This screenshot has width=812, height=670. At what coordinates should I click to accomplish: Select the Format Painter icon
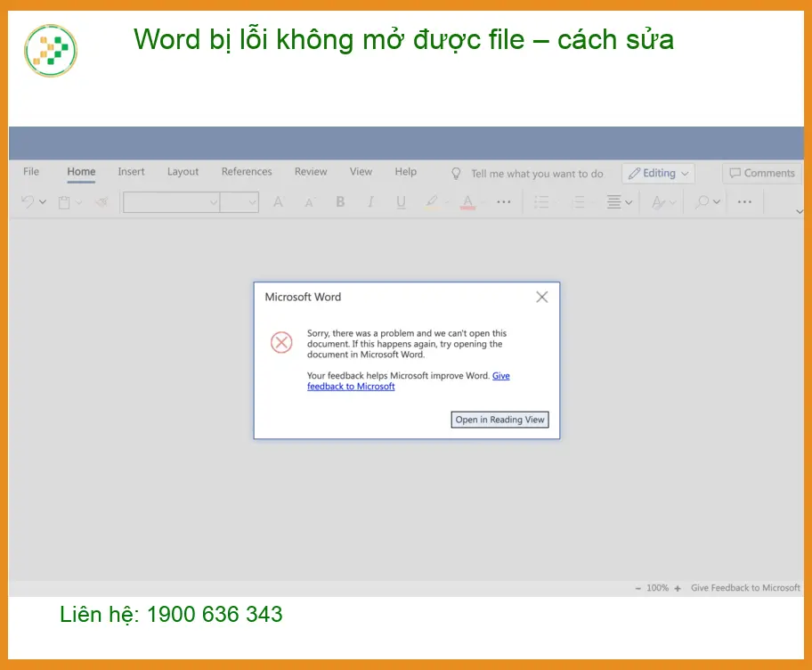coord(101,202)
